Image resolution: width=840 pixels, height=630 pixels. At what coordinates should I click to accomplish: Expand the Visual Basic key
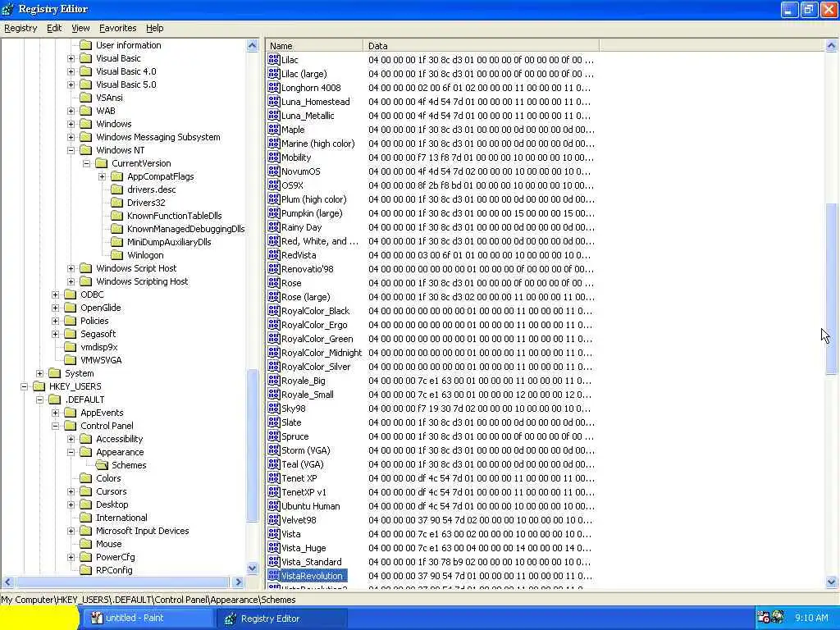coord(71,58)
